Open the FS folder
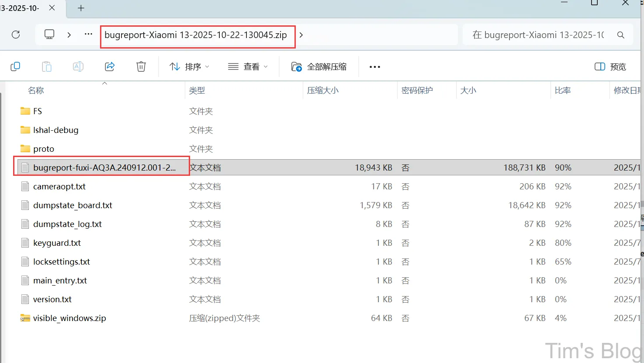This screenshot has height=363, width=644. coord(37,111)
